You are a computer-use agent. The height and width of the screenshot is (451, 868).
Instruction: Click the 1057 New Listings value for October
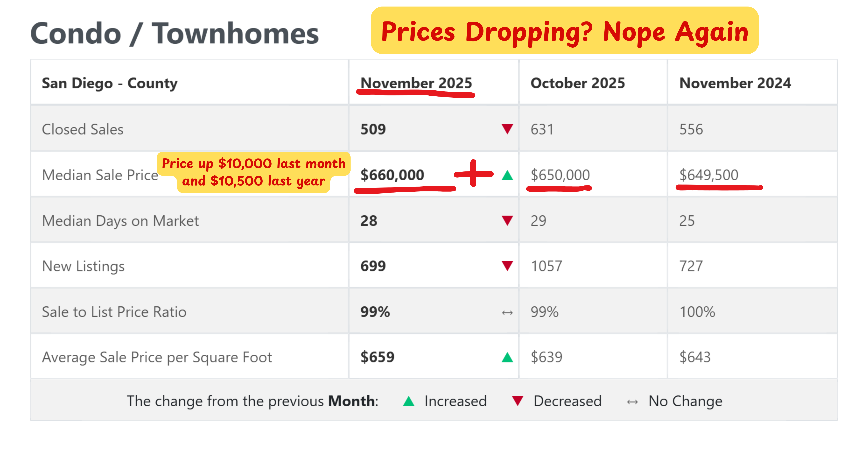click(x=546, y=266)
